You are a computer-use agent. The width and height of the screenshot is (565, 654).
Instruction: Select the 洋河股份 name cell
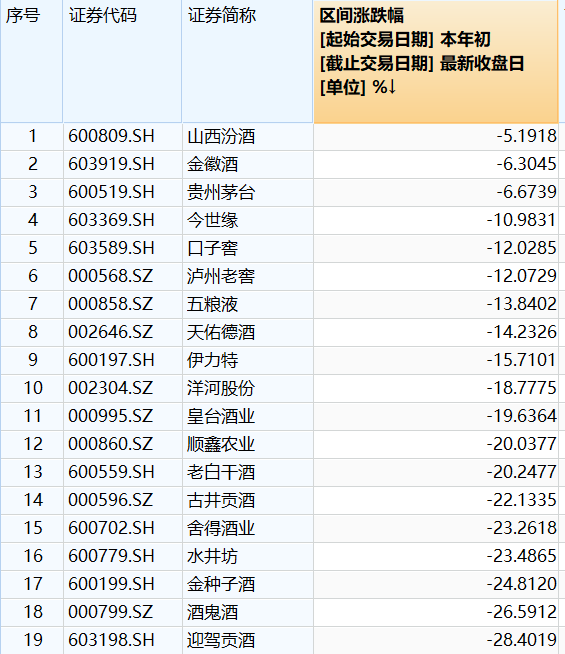coord(248,388)
